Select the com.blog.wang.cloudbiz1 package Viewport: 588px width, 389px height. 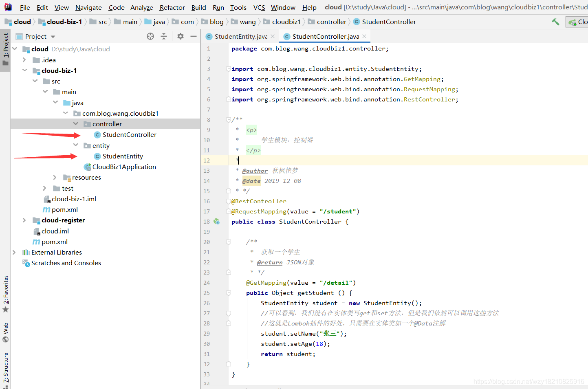click(120, 114)
